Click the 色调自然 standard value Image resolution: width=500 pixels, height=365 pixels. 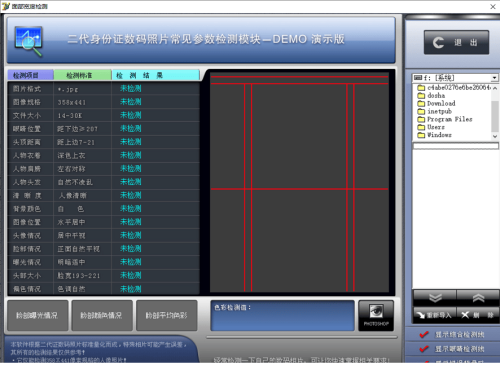pyautogui.click(x=71, y=289)
